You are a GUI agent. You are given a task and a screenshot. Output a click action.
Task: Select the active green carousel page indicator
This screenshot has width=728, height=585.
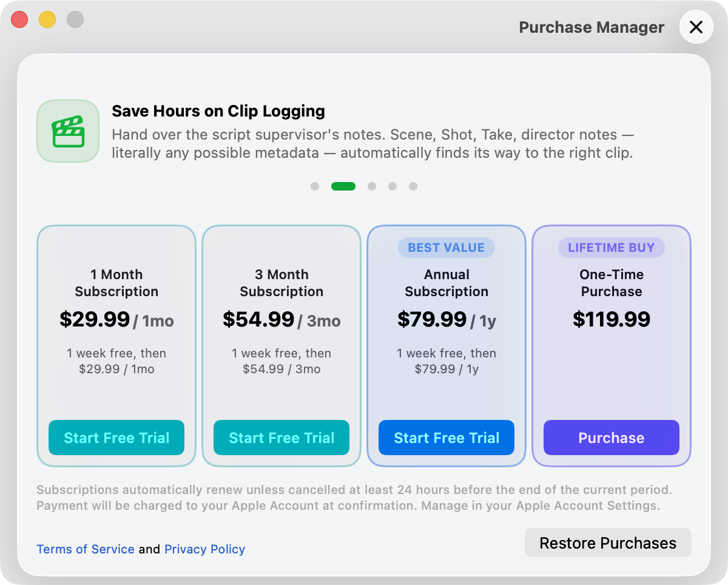343,186
